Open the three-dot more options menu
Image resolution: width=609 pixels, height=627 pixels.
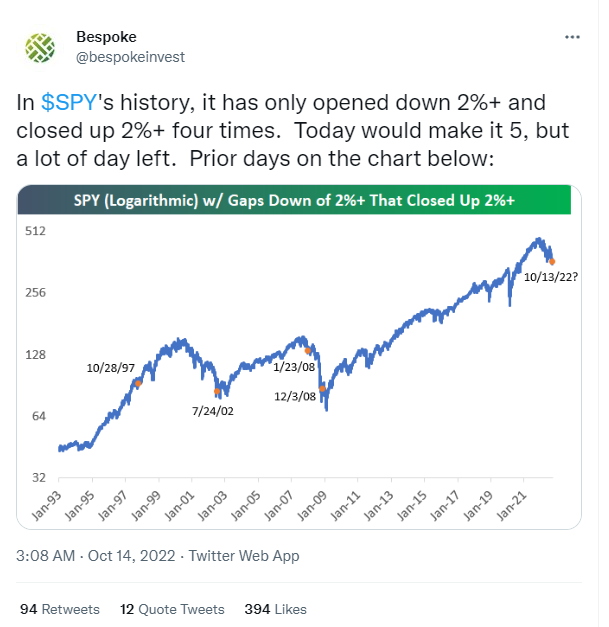[x=572, y=37]
